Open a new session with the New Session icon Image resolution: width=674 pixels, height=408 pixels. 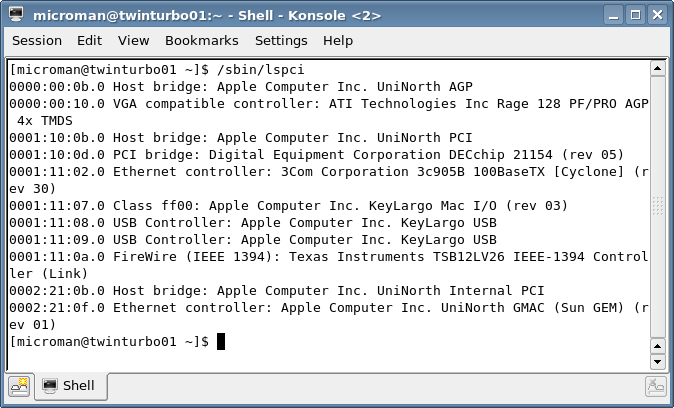coord(19,386)
